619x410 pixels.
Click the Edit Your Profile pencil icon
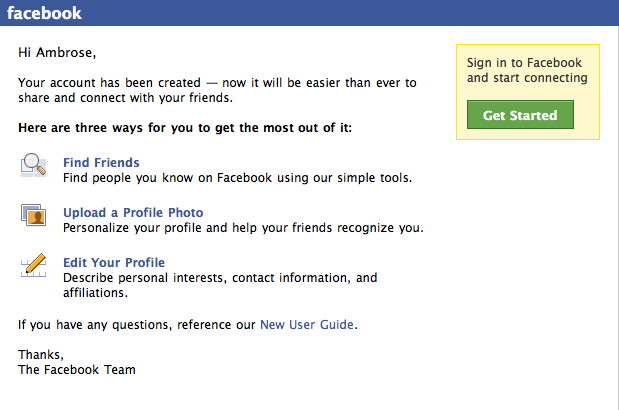pyautogui.click(x=34, y=265)
